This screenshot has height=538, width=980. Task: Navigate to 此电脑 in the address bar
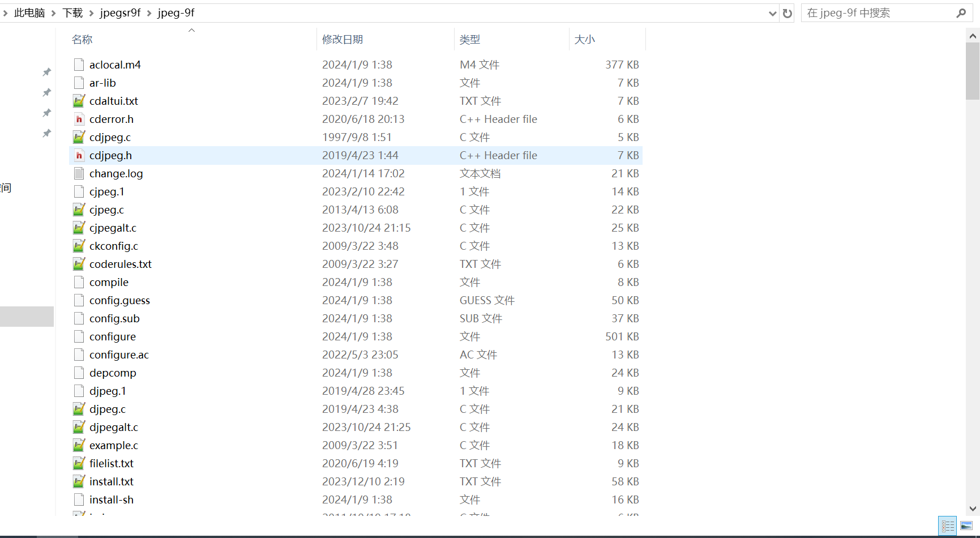[x=29, y=13]
